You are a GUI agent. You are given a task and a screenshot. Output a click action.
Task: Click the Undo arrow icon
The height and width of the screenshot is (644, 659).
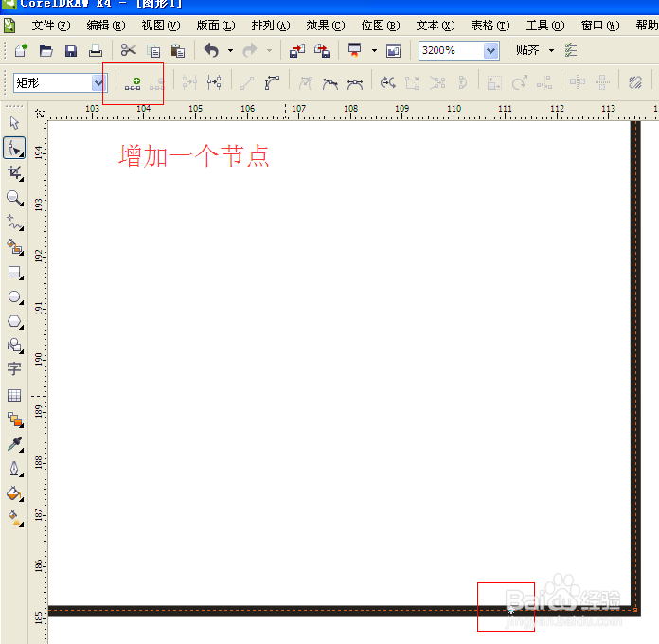(x=211, y=50)
